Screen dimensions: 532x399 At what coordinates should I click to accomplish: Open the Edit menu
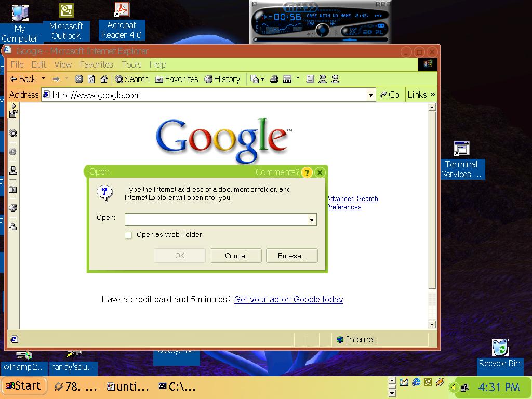click(x=39, y=65)
